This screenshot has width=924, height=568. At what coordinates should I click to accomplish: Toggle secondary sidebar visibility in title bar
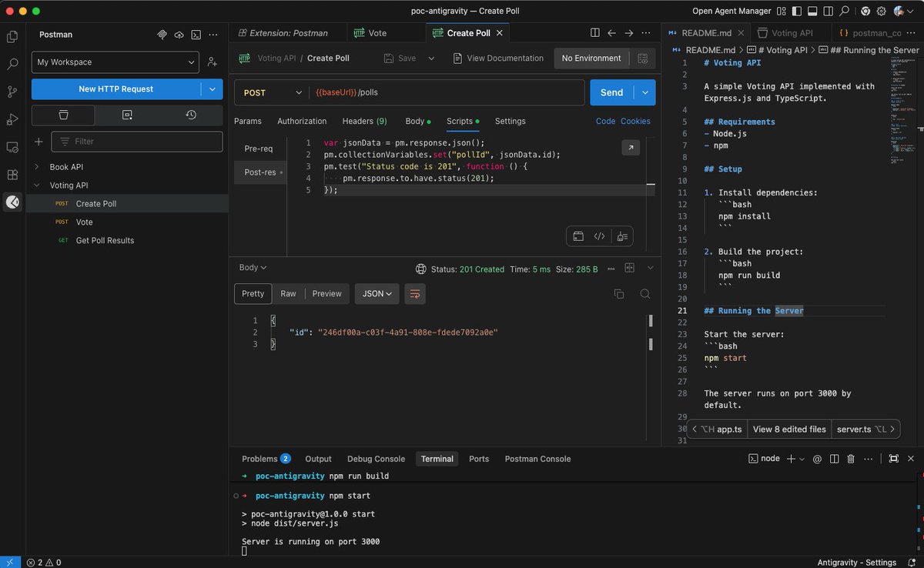pyautogui.click(x=827, y=12)
